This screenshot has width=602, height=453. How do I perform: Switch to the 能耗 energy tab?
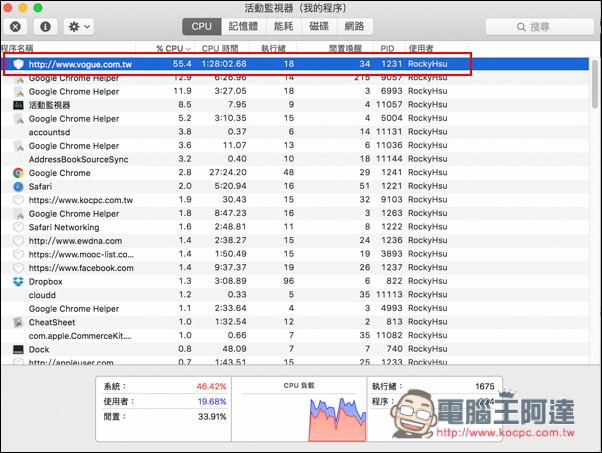tap(283, 26)
